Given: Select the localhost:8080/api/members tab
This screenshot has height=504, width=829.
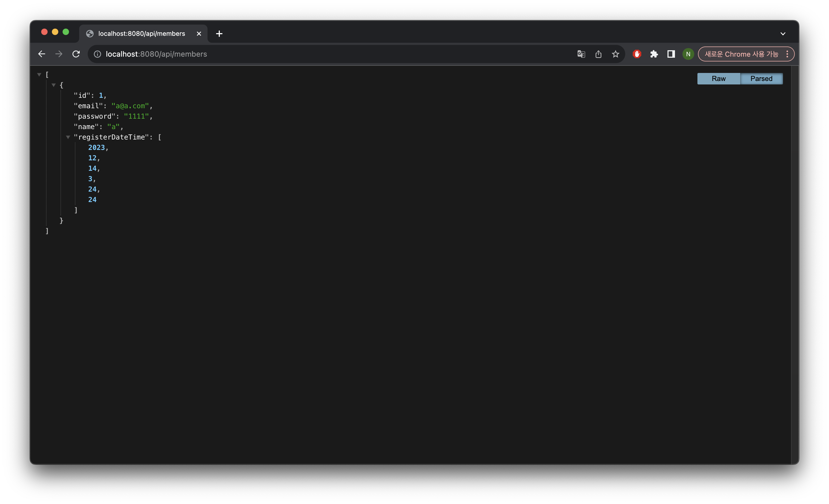Looking at the screenshot, I should click(141, 34).
